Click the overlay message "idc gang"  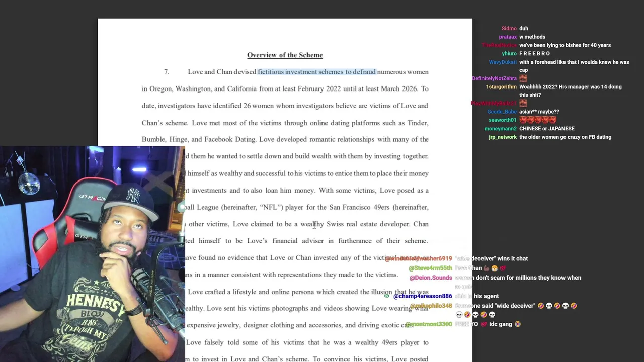(501, 324)
